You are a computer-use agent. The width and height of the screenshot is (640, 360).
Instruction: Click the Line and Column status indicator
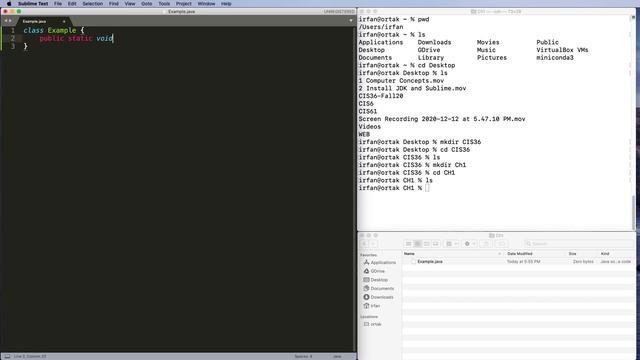(30, 356)
